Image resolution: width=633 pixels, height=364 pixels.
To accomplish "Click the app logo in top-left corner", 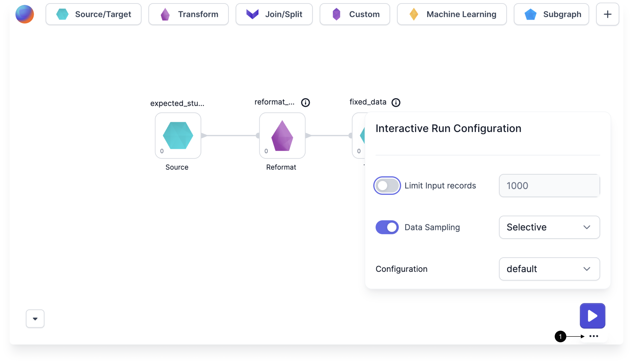I will (24, 14).
